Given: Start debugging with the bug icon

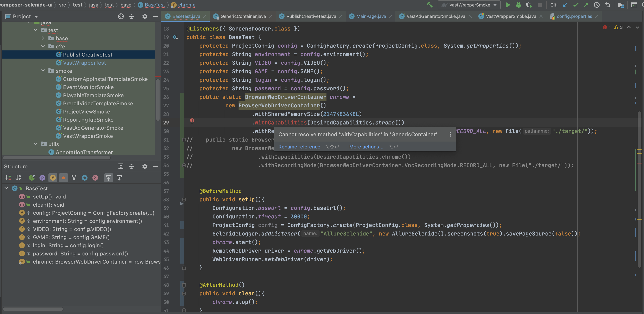Looking at the screenshot, I should 518,5.
